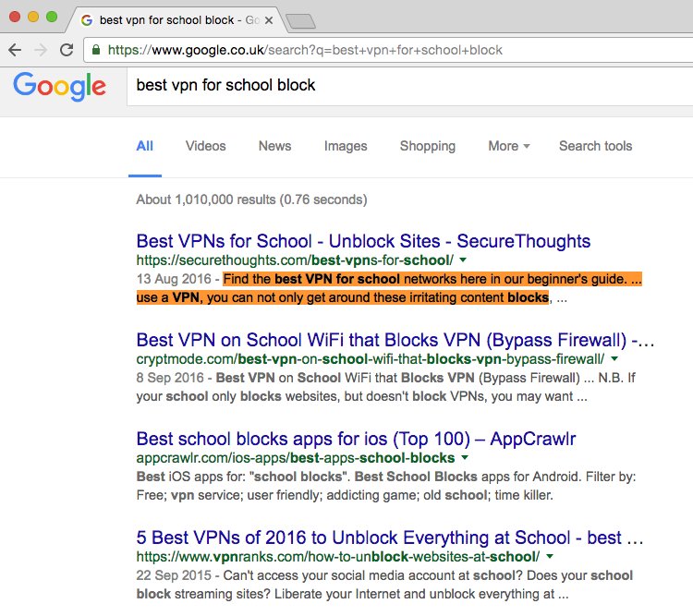Click the browser back arrow
This screenshot has height=616, width=693.
tap(15, 50)
